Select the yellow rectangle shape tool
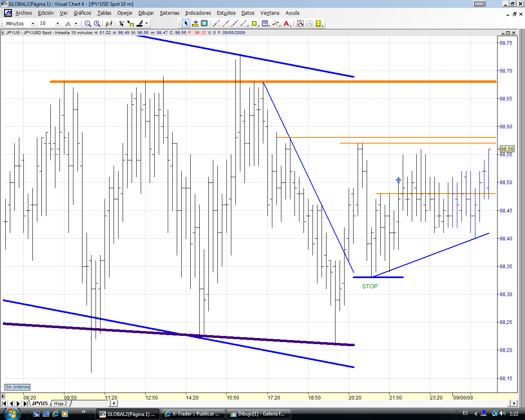 (254, 23)
